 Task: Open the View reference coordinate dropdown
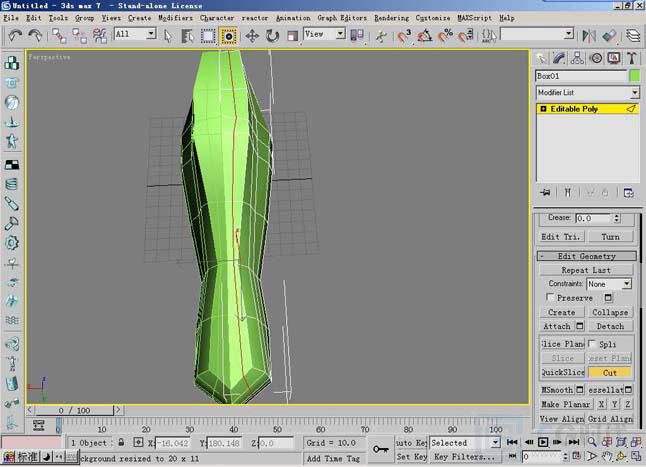click(324, 34)
